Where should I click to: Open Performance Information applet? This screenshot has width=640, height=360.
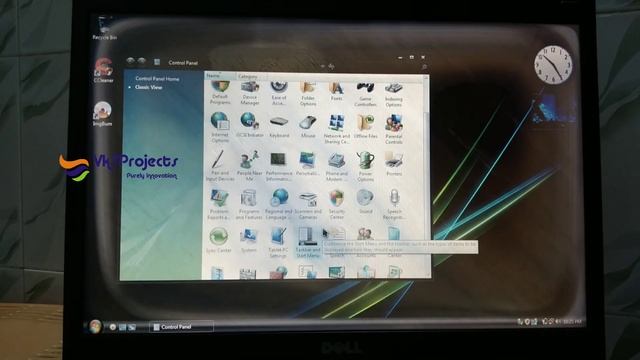point(279,167)
